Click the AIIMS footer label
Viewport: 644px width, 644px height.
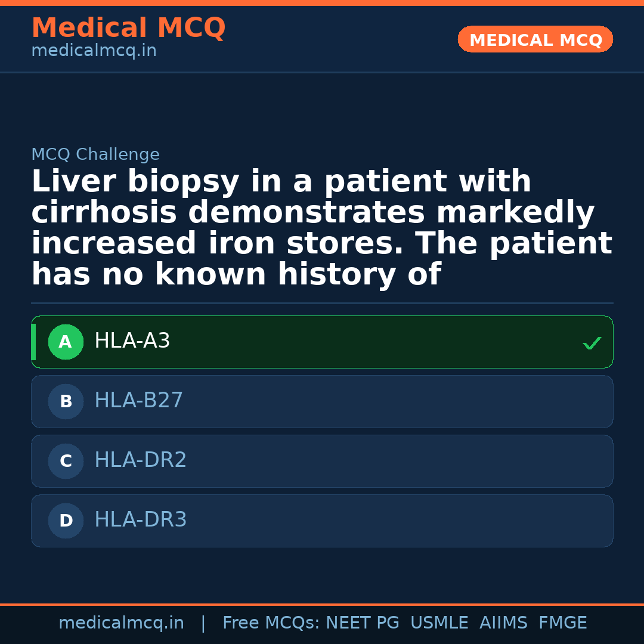(x=503, y=623)
